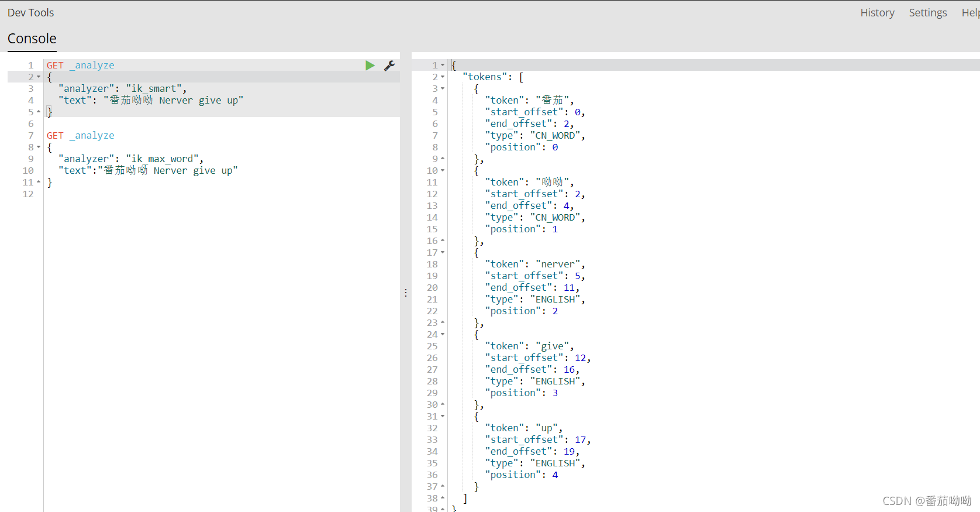The width and height of the screenshot is (980, 512).
Task: Click the "start_offset": 17 response line
Action: click(538, 439)
